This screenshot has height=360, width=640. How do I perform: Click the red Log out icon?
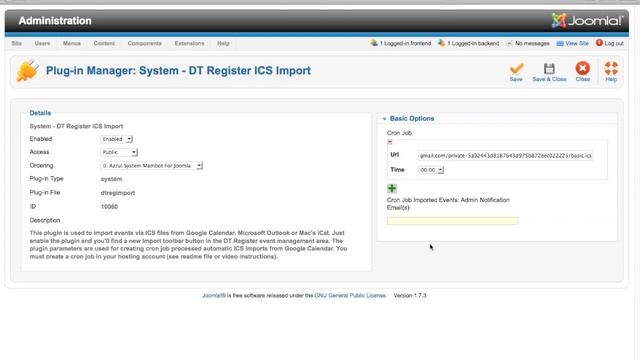pyautogui.click(x=599, y=42)
